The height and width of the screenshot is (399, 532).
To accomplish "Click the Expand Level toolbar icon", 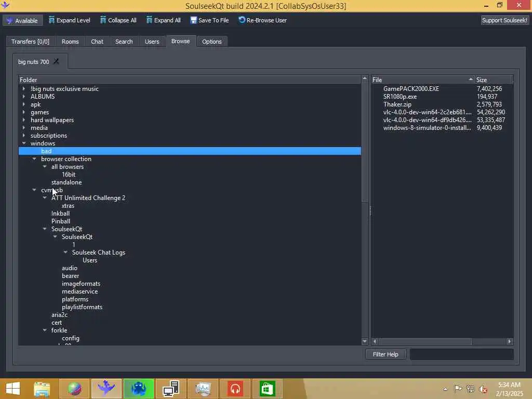I will [51, 20].
